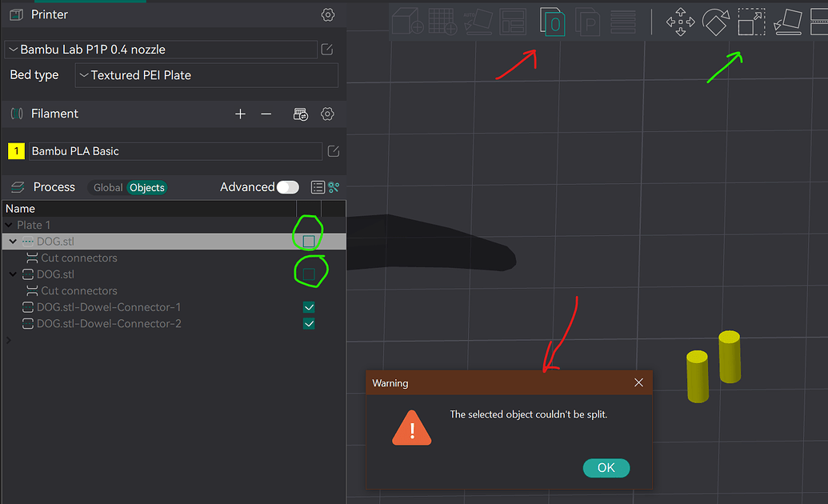Close the Warning dialog with X
The width and height of the screenshot is (828, 504).
coord(638,382)
